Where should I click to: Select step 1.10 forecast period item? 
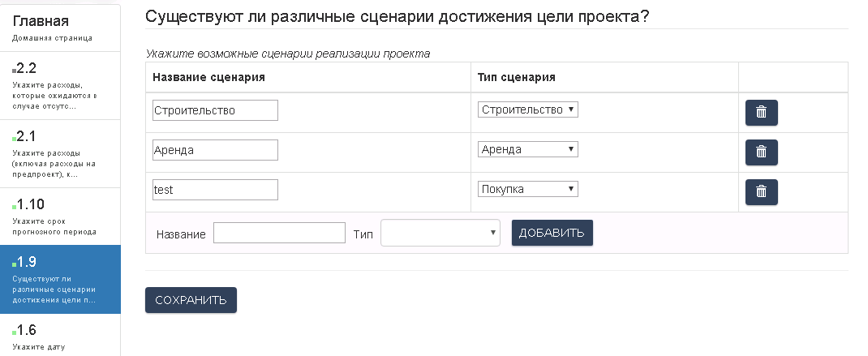coord(60,217)
